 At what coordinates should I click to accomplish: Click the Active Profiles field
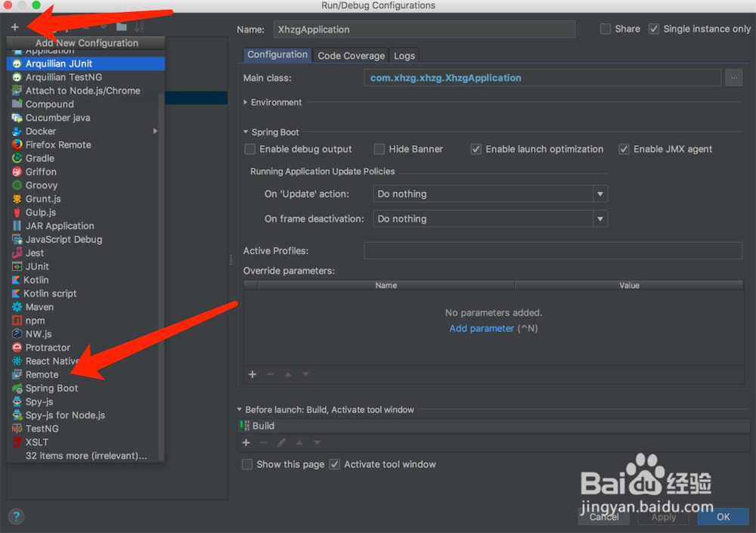point(553,251)
